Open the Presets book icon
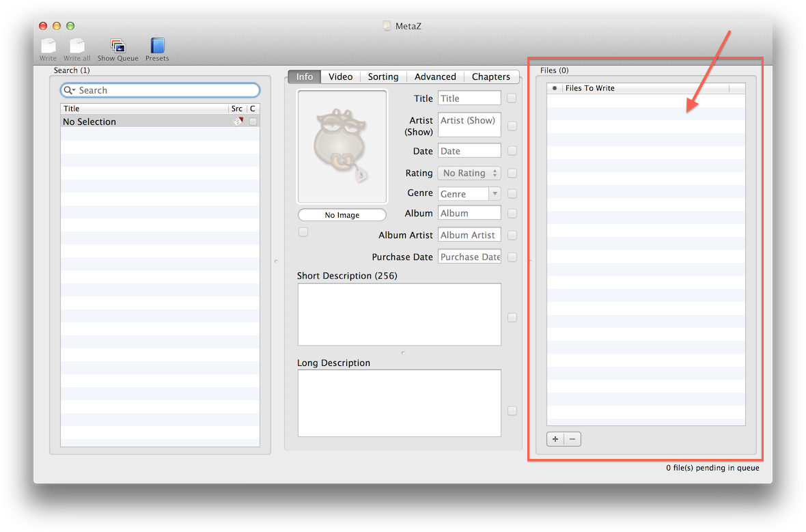This screenshot has width=806, height=532. [x=157, y=46]
